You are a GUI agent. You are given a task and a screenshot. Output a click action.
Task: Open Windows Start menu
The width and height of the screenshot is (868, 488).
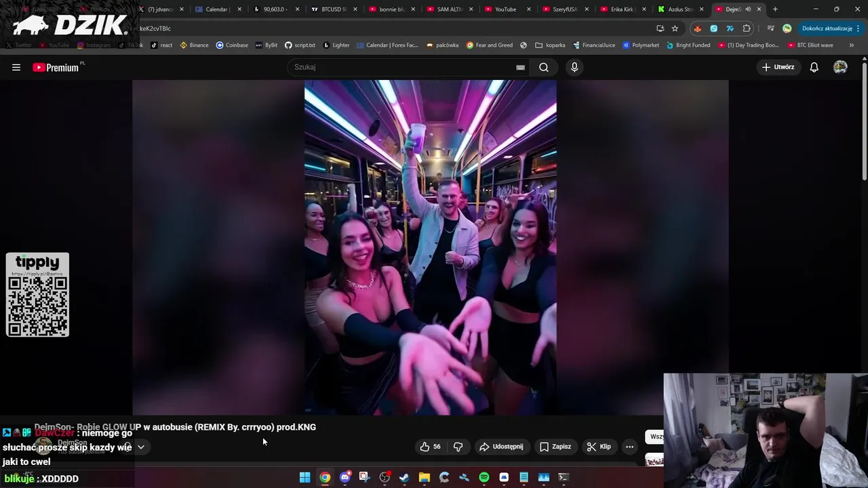(305, 478)
